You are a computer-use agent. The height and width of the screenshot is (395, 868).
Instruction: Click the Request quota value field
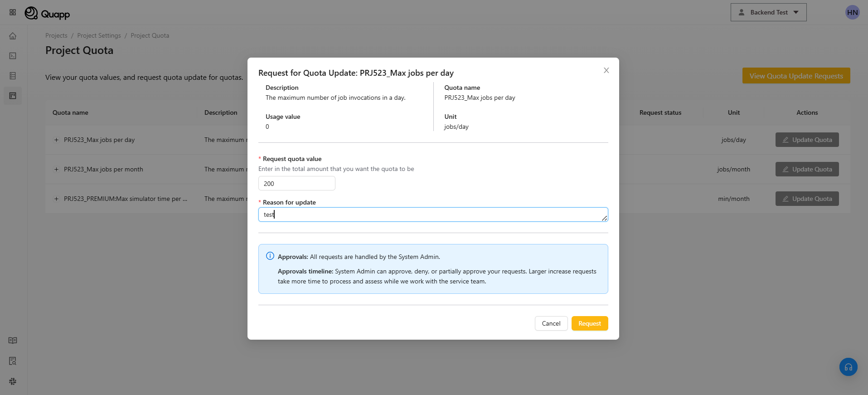click(x=296, y=184)
